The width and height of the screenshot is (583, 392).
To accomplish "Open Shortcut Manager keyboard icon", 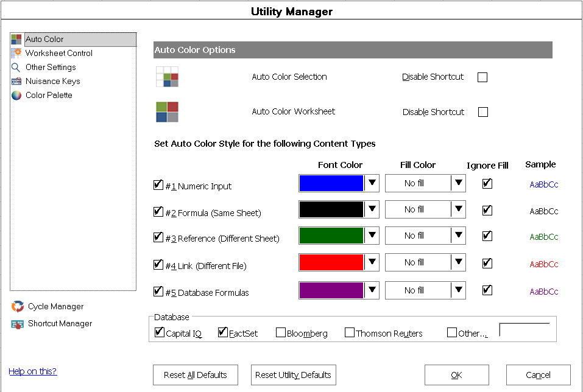I will tap(18, 324).
